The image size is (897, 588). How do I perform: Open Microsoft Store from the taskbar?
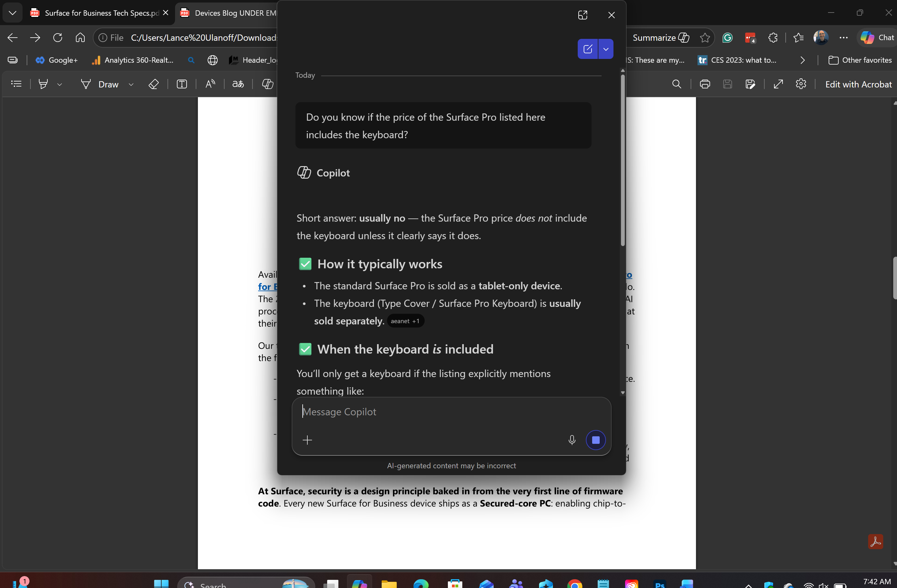click(x=455, y=584)
